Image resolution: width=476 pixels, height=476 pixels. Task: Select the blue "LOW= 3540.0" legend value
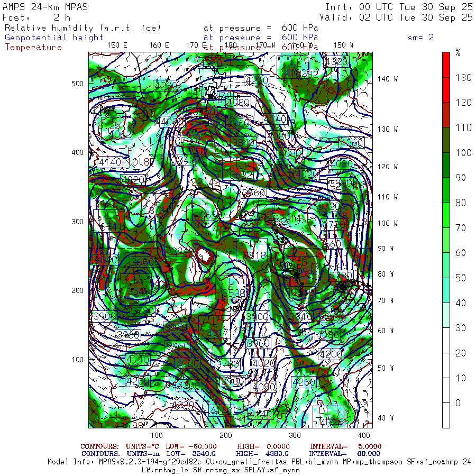pyautogui.click(x=191, y=454)
